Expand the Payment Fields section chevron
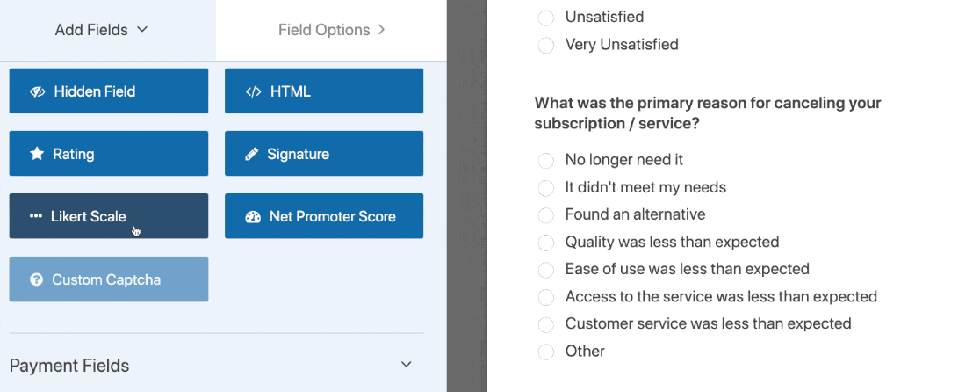This screenshot has height=392, width=980. click(407, 365)
